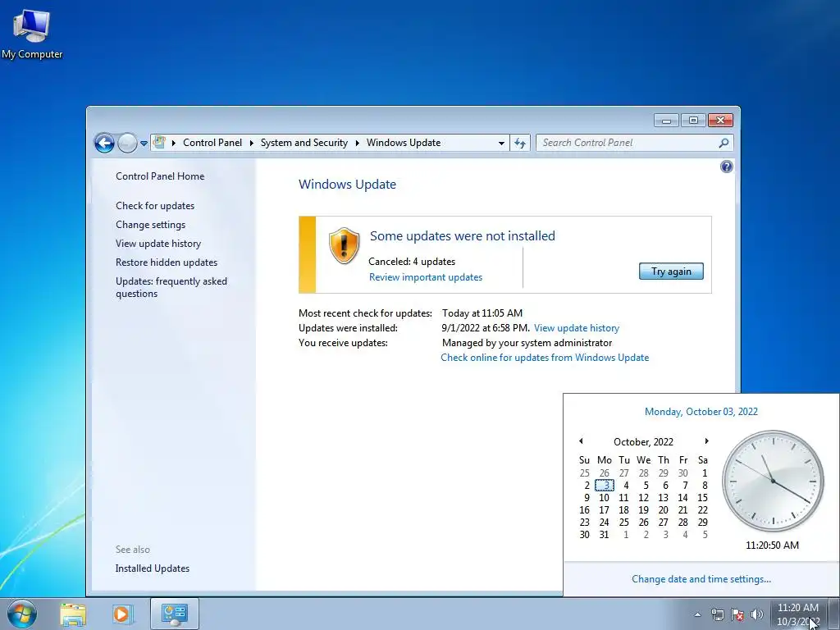Go to previous month in calendar
Image resolution: width=840 pixels, height=630 pixels.
[581, 441]
